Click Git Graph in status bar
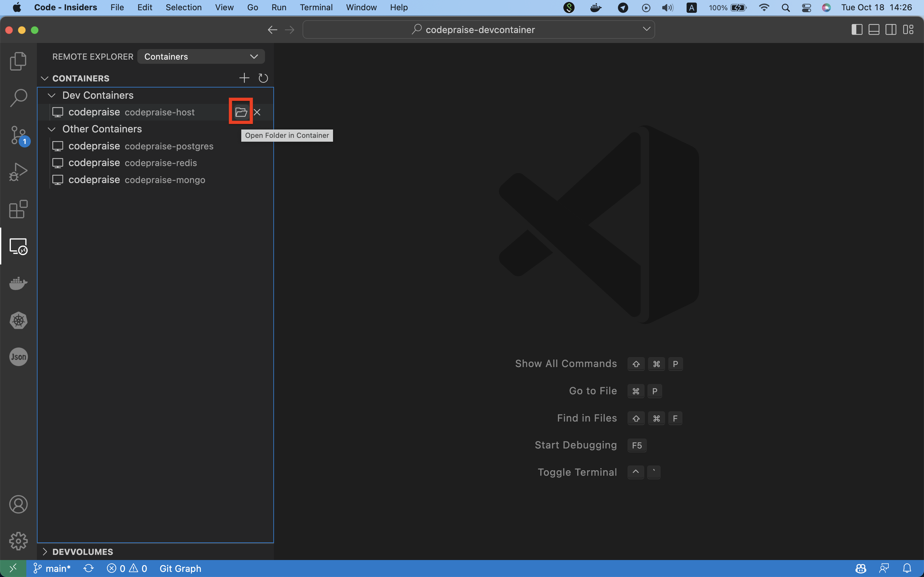The image size is (924, 577). coord(180,569)
